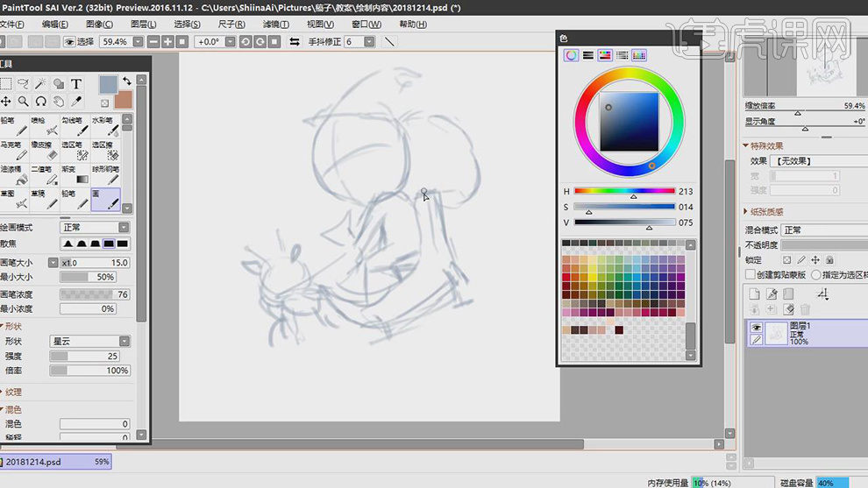Select the Text (T) tool
This screenshot has height=488, width=868.
[75, 83]
